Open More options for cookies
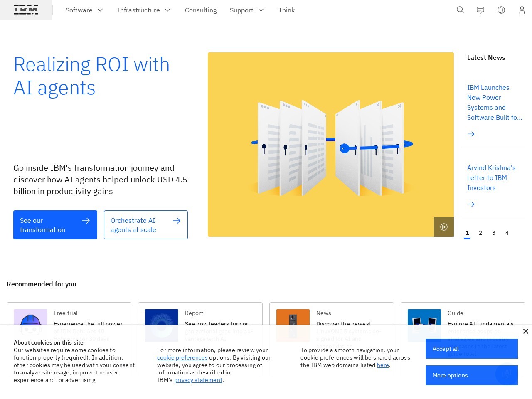 tap(472, 375)
